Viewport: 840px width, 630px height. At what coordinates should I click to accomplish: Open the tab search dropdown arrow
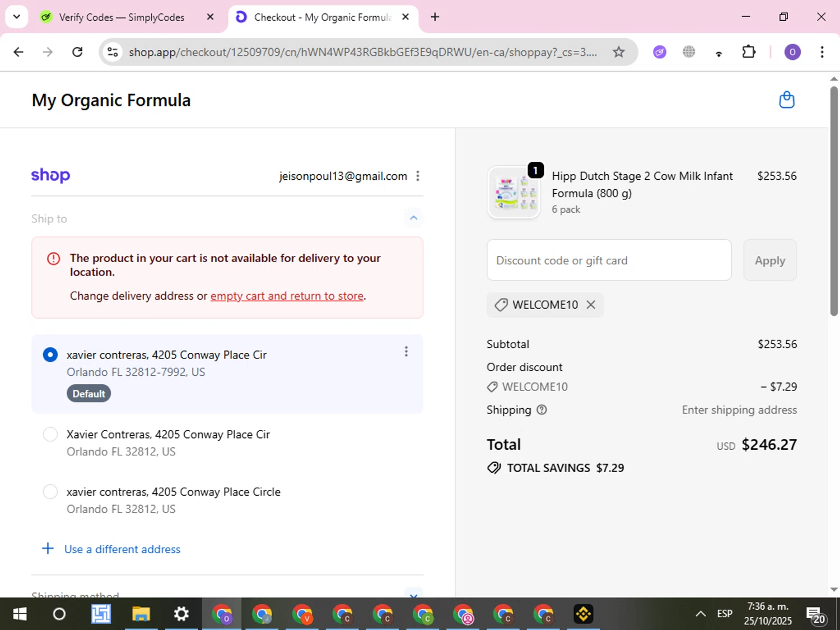[x=17, y=17]
